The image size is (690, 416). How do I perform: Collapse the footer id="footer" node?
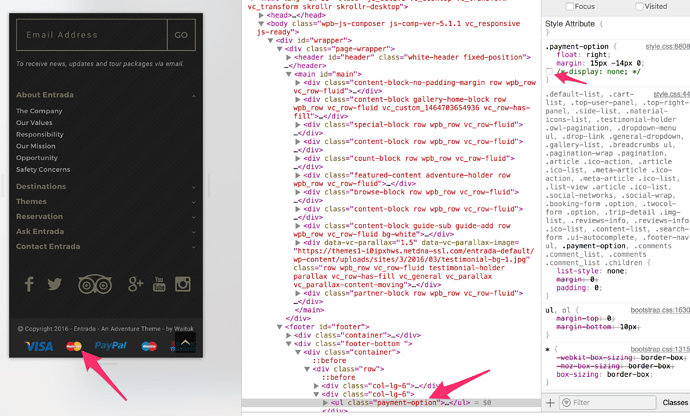click(279, 327)
